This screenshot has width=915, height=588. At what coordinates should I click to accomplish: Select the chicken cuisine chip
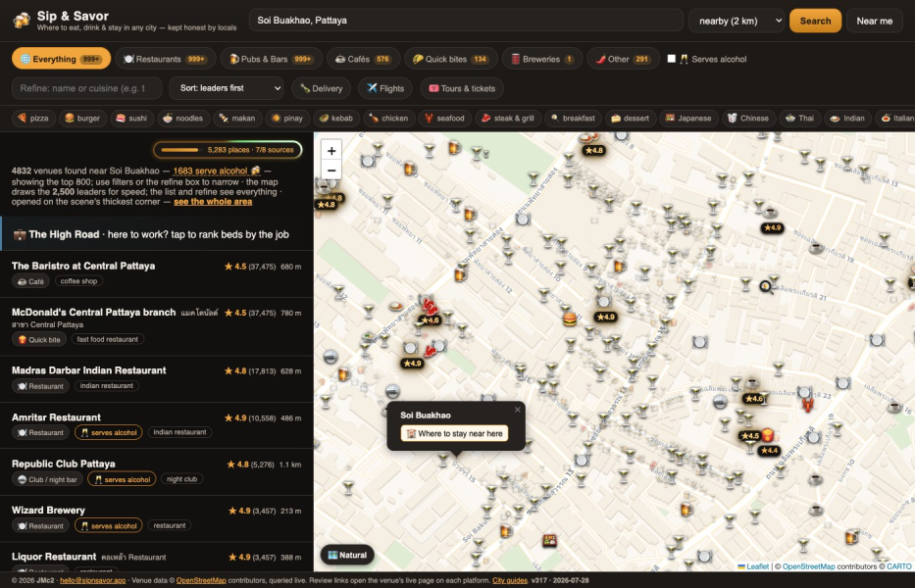click(x=388, y=118)
